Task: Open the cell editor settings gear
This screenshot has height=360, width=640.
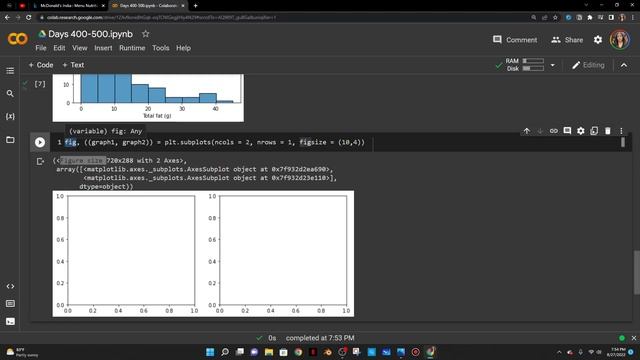Action: (580, 131)
